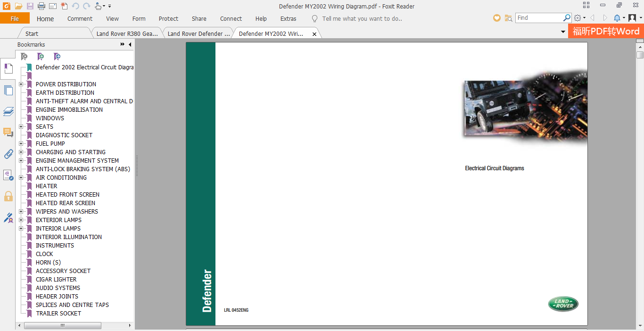Viewport: 644px width, 331px height.
Task: Click the set bookmark destination icon
Action: click(57, 57)
